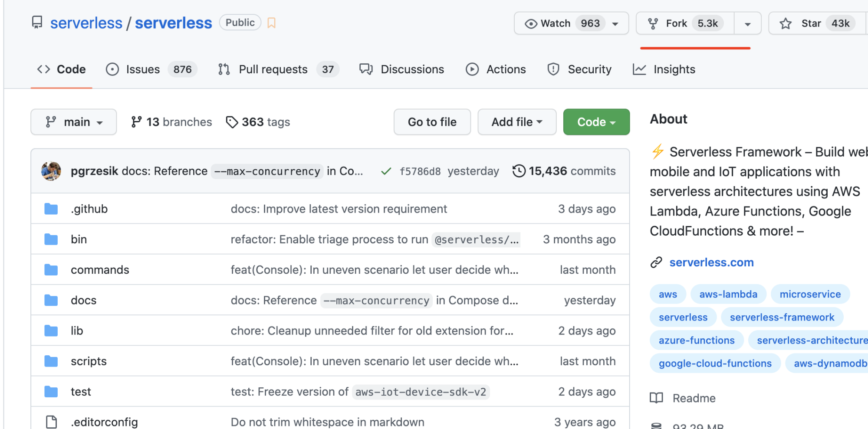View 363 tags link
This screenshot has width=868, height=429.
tap(258, 122)
